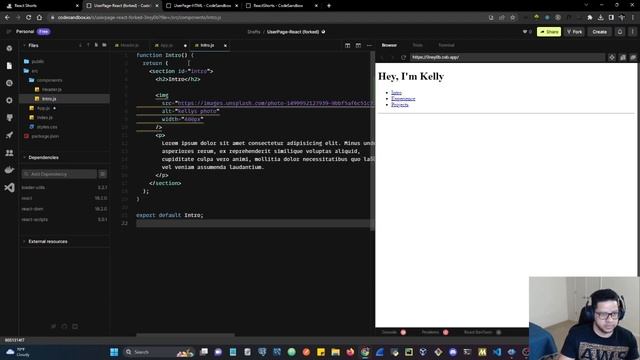Follow the Experience link in preview
This screenshot has width=640, height=360.
tap(403, 99)
